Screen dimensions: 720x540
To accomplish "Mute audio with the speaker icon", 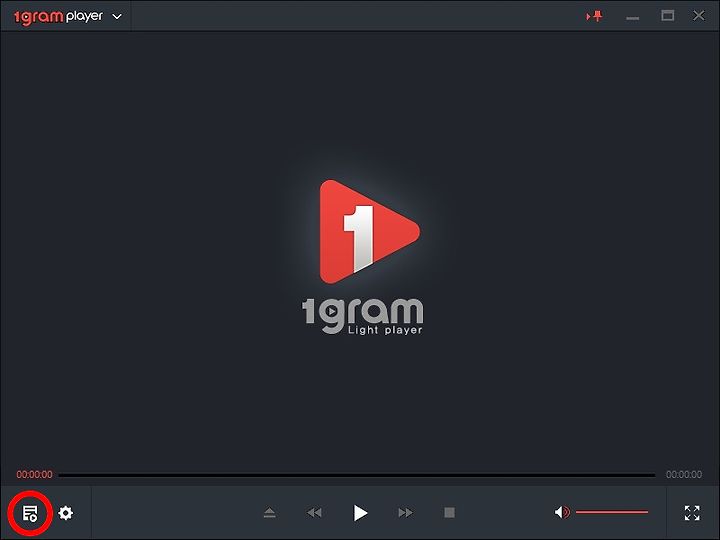I will point(562,512).
